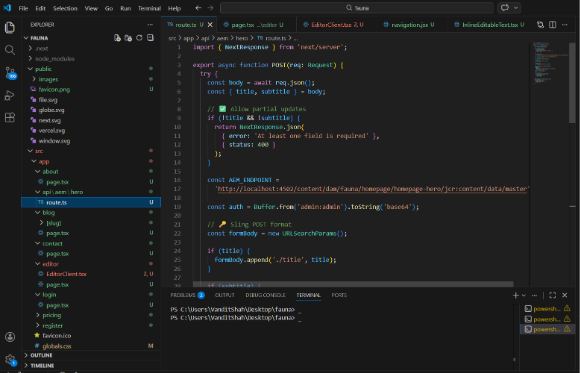Screen dimensions: 580x373
Task: Open the Terminal menu
Action: pos(149,8)
